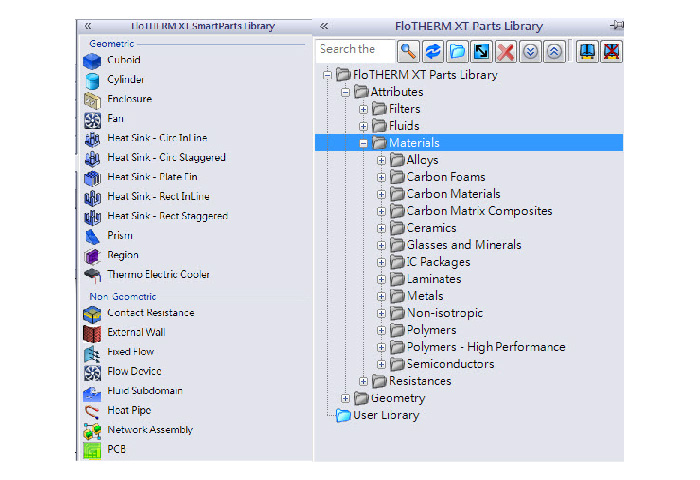Image resolution: width=700 pixels, height=480 pixels.
Task: Expand the Filters folder
Action: (x=364, y=109)
